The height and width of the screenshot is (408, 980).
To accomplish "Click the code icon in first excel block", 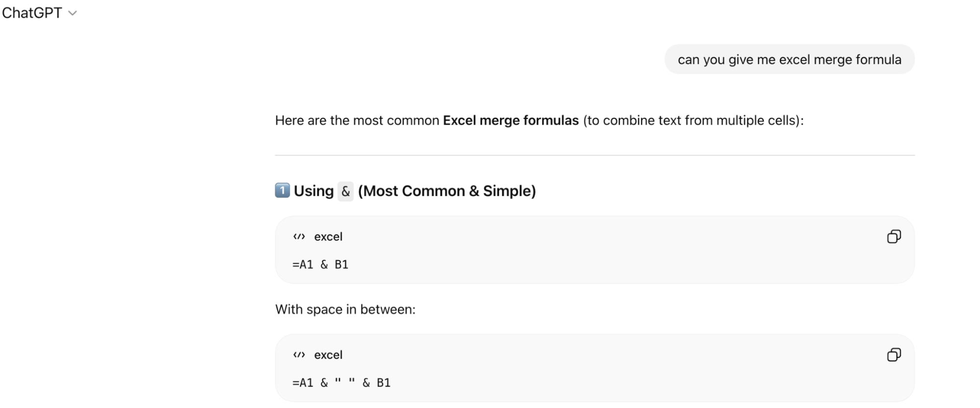I will pyautogui.click(x=299, y=237).
